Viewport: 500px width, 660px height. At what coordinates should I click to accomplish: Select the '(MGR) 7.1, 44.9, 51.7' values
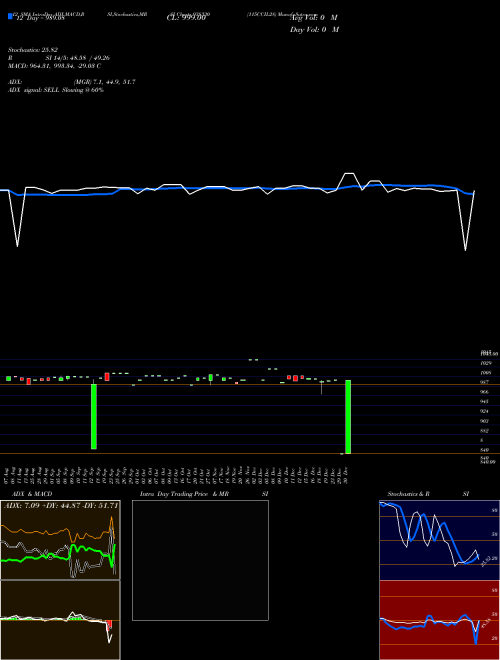pyautogui.click(x=104, y=82)
